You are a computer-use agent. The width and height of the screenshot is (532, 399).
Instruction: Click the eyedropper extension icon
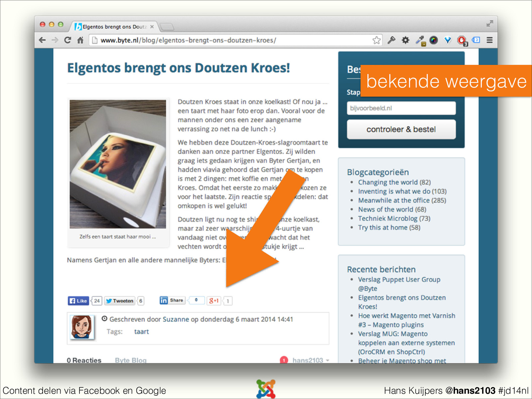click(x=420, y=41)
